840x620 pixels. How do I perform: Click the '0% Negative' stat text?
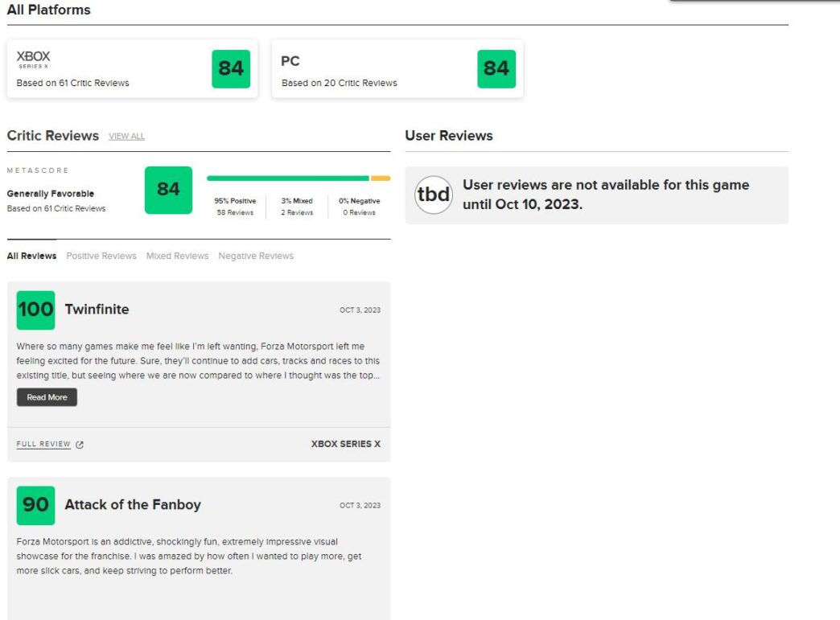[360, 201]
